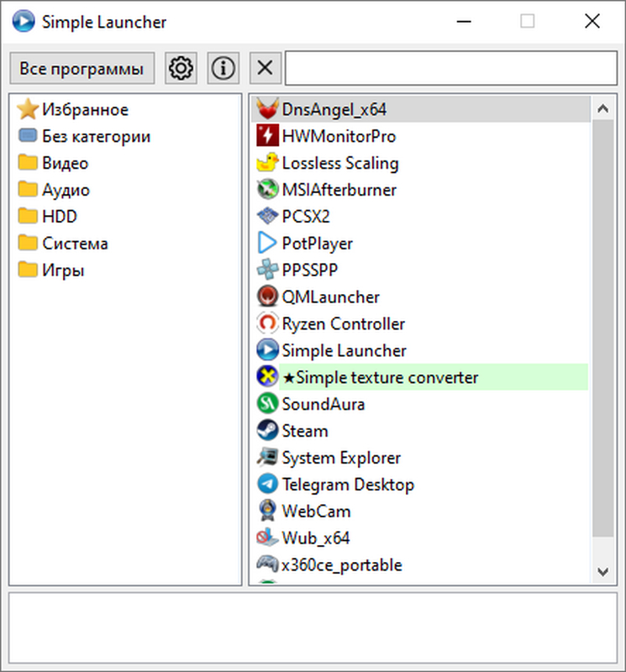This screenshot has height=672, width=626.
Task: Click the scrollbar up arrow
Action: pos(602,108)
